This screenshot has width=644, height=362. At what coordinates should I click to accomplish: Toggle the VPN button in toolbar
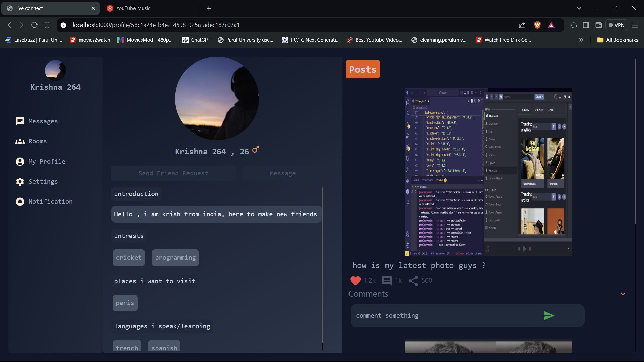point(616,25)
